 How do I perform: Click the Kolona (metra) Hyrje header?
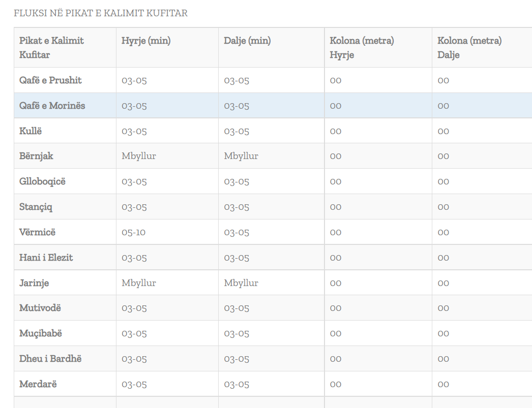coord(362,48)
